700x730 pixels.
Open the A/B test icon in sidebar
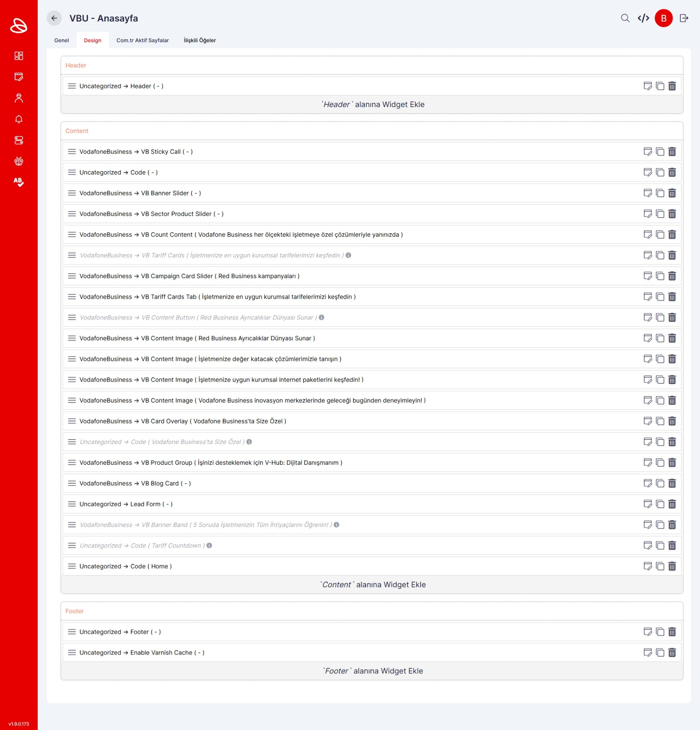18,182
